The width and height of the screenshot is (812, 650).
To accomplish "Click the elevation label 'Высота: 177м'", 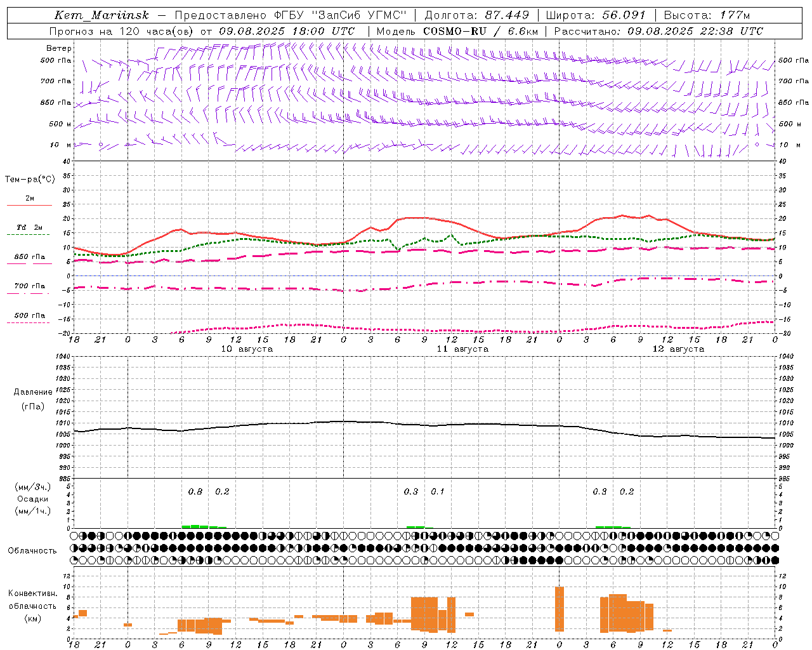I will (x=707, y=15).
